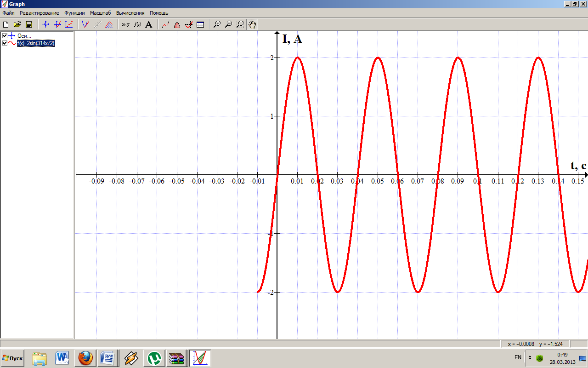Select the Zoom window tool
Viewport: 588px width, 368px height.
coord(240,25)
